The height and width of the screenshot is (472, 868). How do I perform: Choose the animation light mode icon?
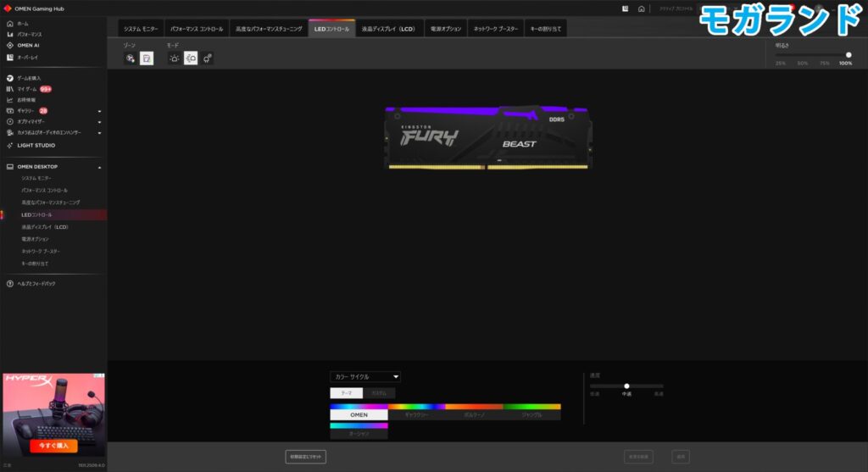tap(191, 58)
